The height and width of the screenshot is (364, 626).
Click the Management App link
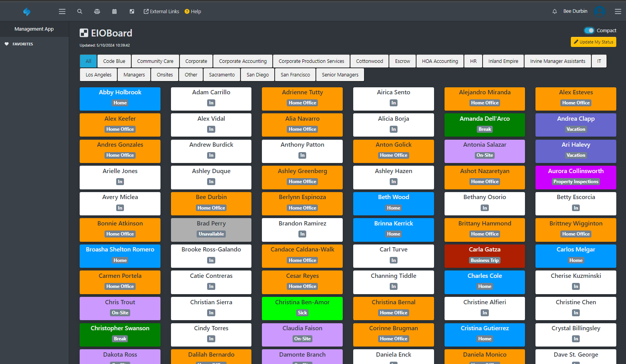point(34,29)
